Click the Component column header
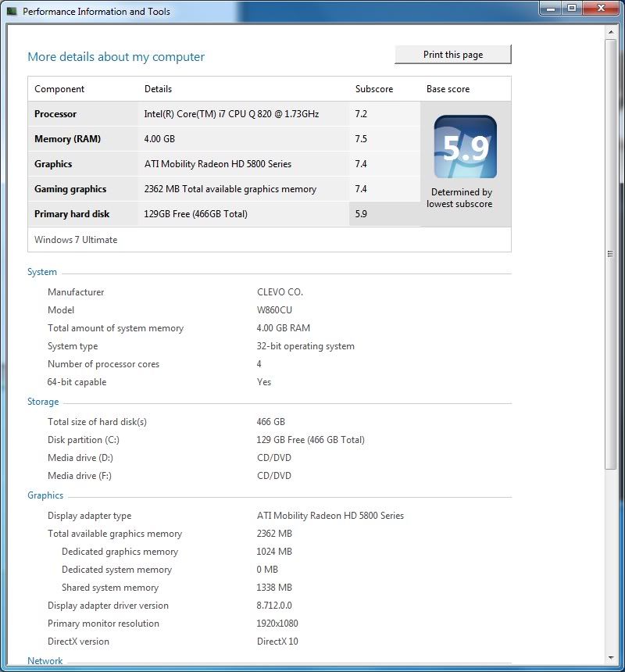This screenshot has height=672, width=625. coord(59,89)
